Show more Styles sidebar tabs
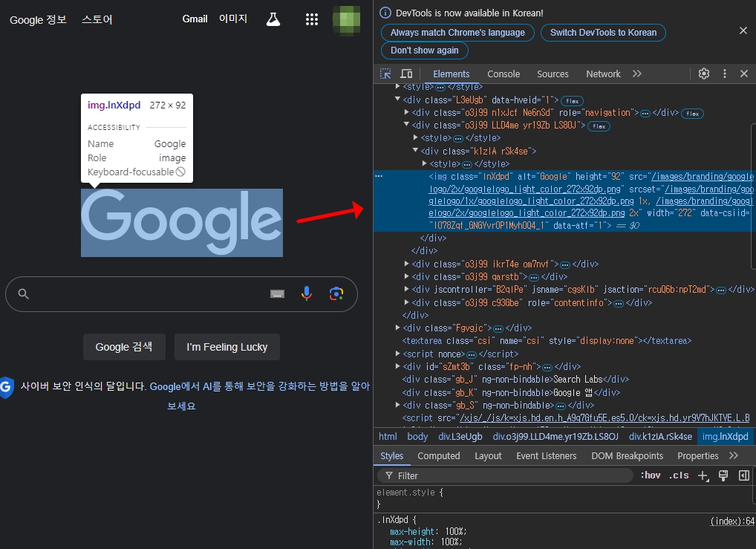Image resolution: width=756 pixels, height=549 pixels. (x=734, y=456)
